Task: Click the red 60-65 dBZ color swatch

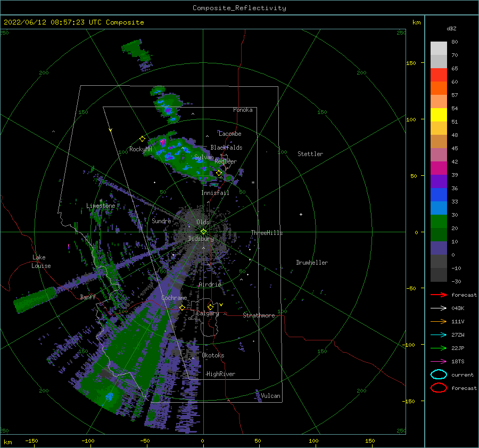Action: pos(439,75)
